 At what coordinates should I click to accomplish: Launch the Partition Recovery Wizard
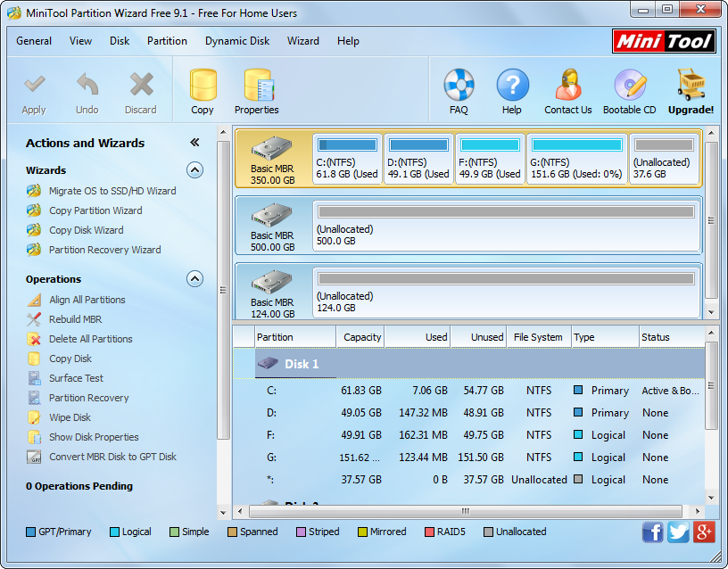[x=105, y=250]
